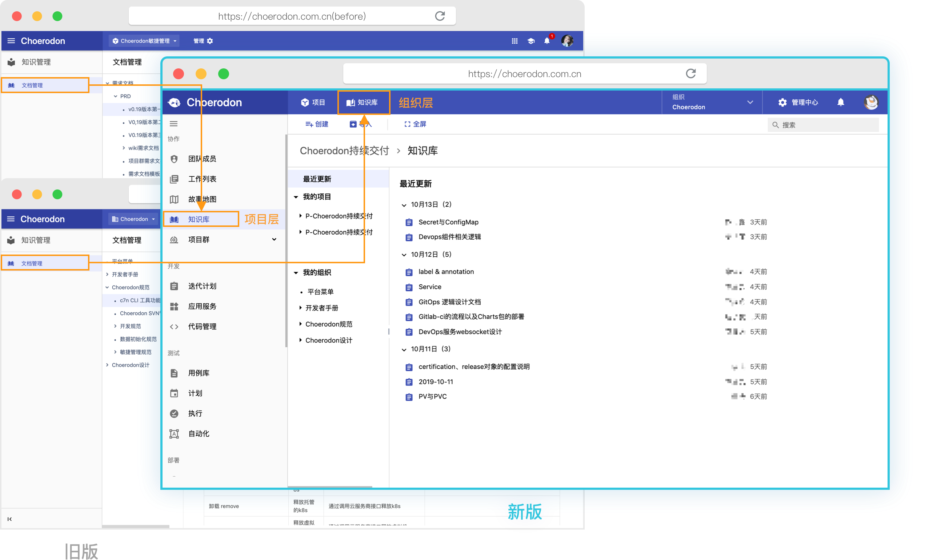This screenshot has width=925, height=560.
Task: Open Choerodon organization dropdown in lower old window
Action: pyautogui.click(x=133, y=219)
